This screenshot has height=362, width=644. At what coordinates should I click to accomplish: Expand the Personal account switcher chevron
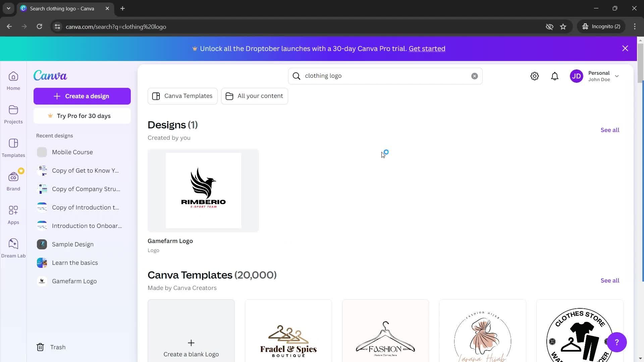point(617,76)
